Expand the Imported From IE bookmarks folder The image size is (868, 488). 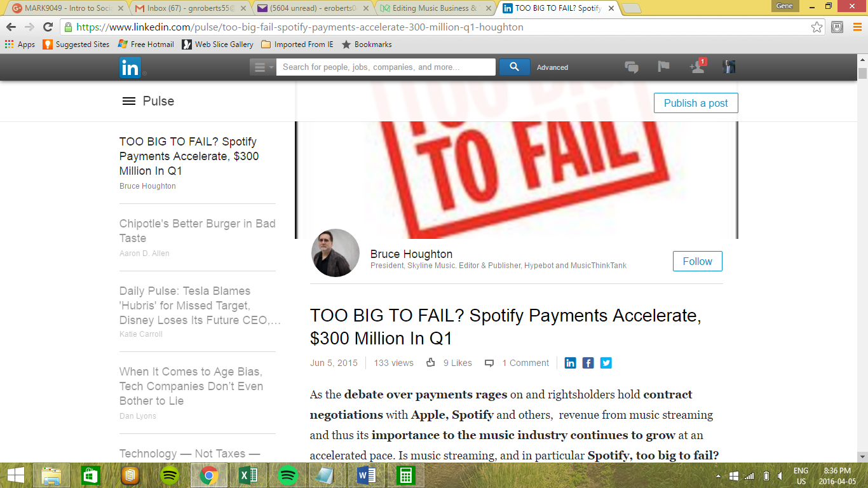297,44
